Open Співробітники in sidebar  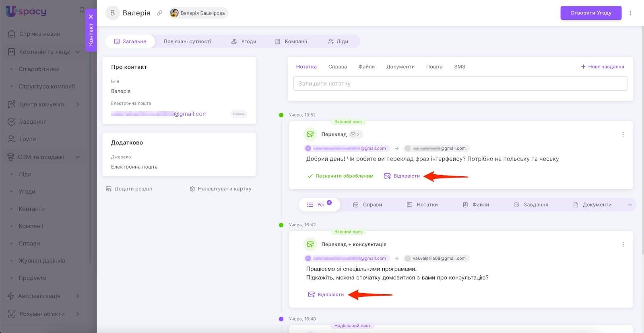[x=39, y=69]
